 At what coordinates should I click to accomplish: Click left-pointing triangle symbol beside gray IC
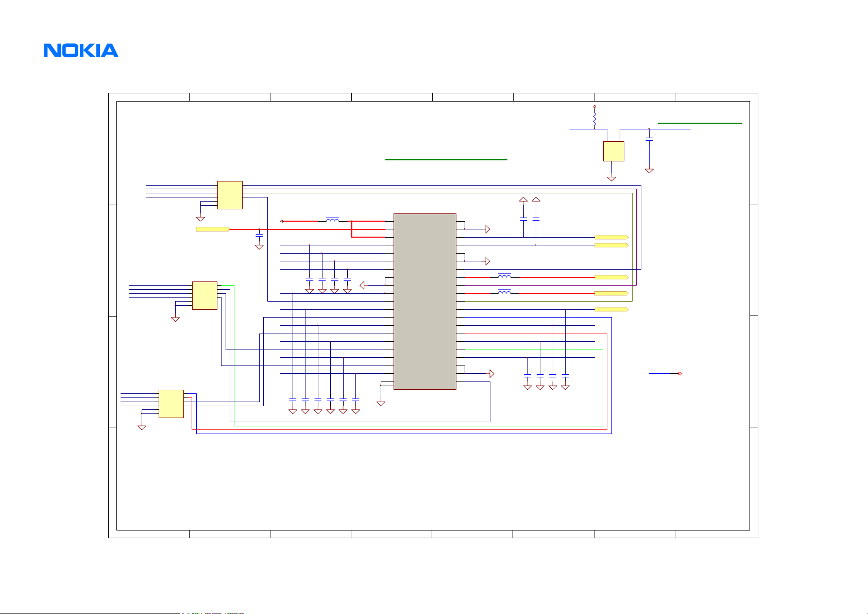coord(363,285)
